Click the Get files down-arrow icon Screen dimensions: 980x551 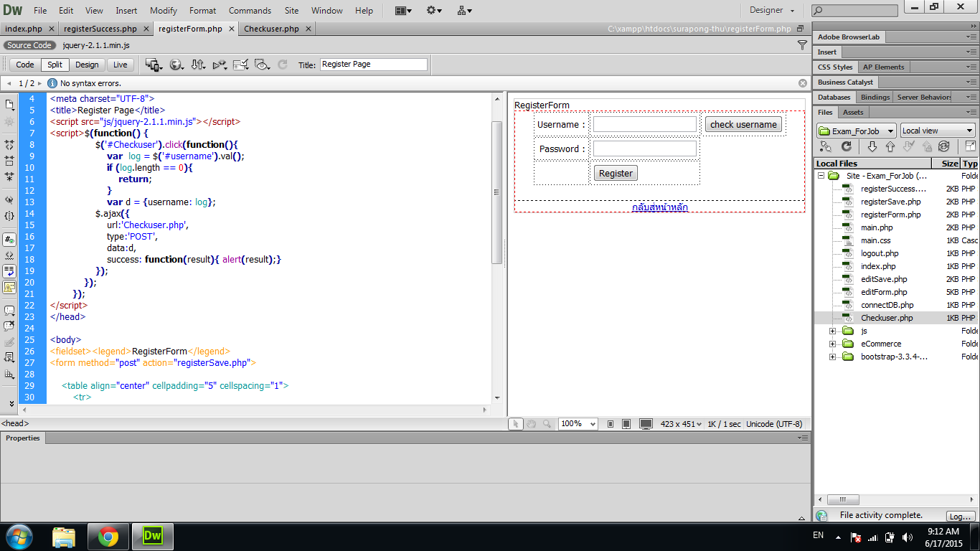point(872,146)
